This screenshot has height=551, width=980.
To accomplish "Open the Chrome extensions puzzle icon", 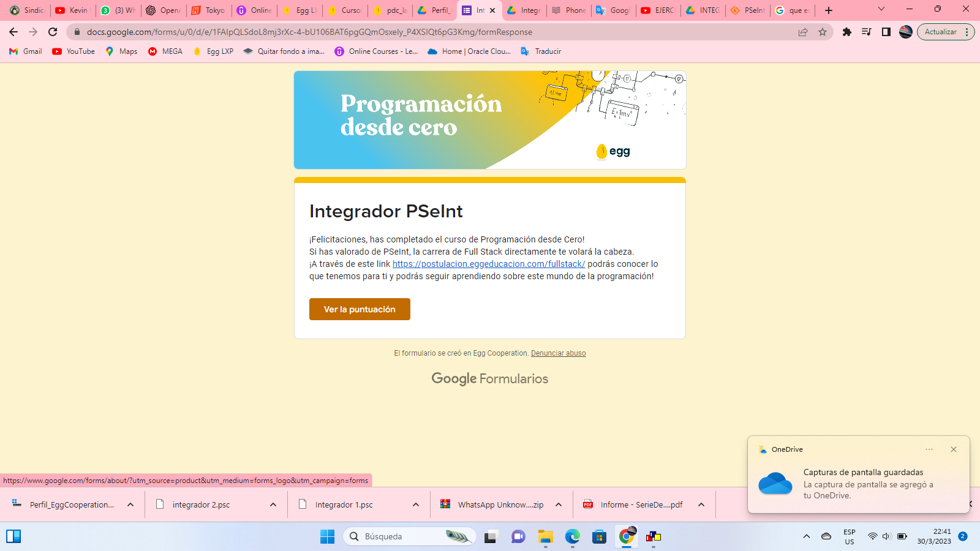I will pyautogui.click(x=847, y=32).
